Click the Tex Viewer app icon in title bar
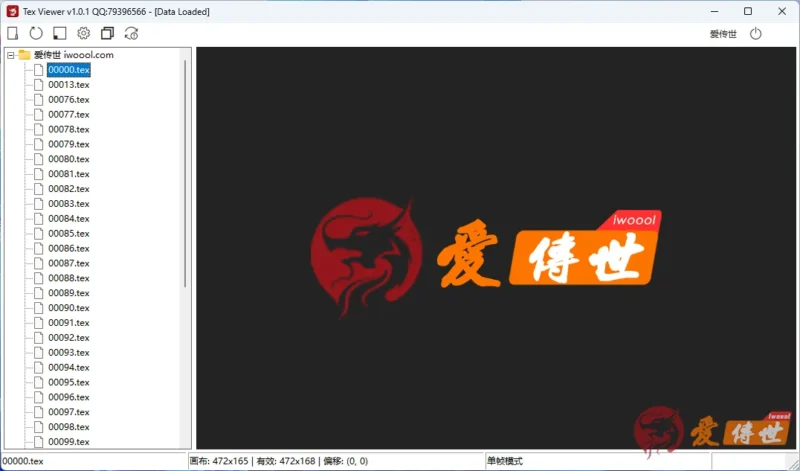The image size is (800, 471). click(13, 11)
